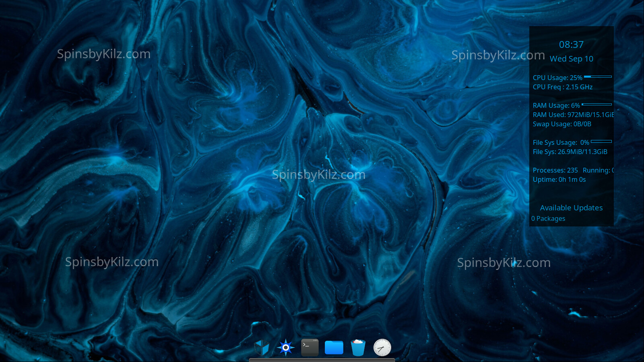Click the RAM Usage progress bar
Viewport: 644px width, 362px height.
[597, 105]
